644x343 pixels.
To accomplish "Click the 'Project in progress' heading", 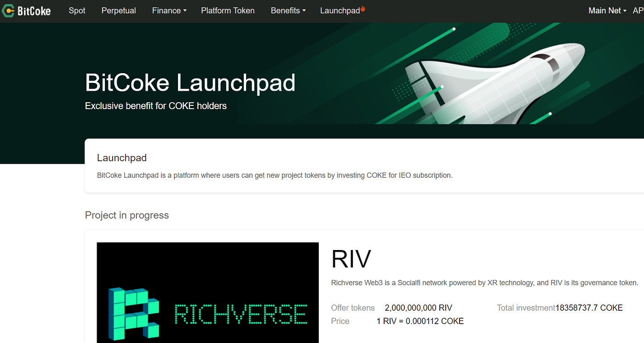I will point(127,215).
